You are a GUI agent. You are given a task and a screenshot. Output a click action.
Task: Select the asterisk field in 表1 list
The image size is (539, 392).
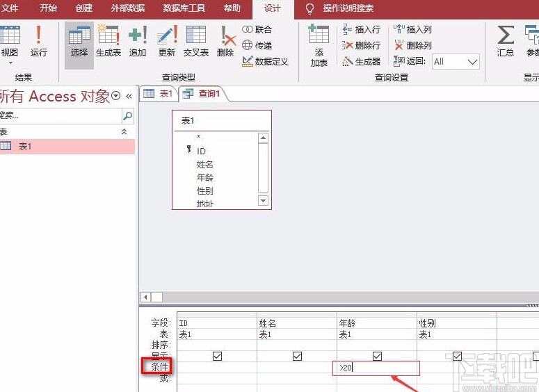[199, 138]
